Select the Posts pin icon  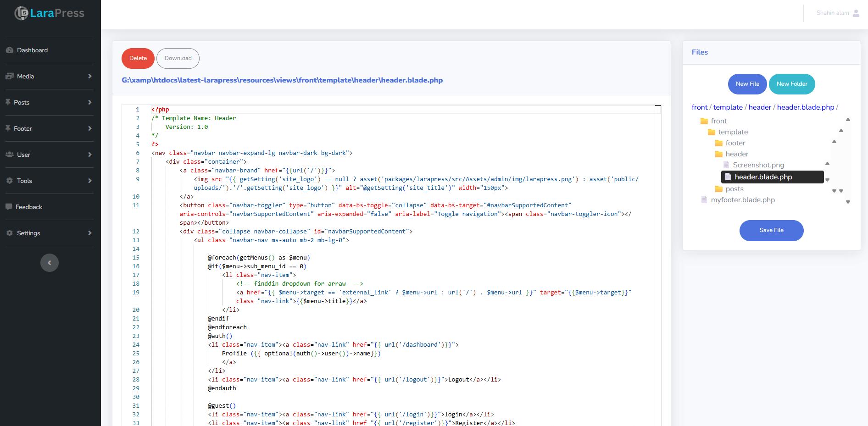click(9, 102)
